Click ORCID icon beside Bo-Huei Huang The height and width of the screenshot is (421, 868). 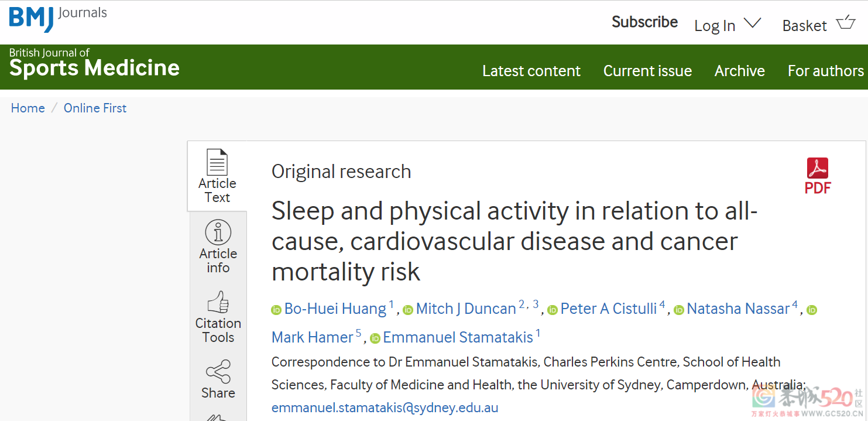point(276,310)
